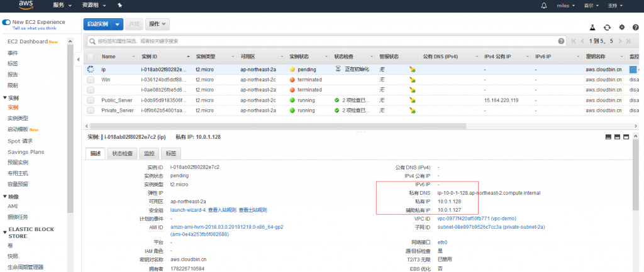644x272 pixels.
Task: Click the help icon in search box
Action: point(562,41)
